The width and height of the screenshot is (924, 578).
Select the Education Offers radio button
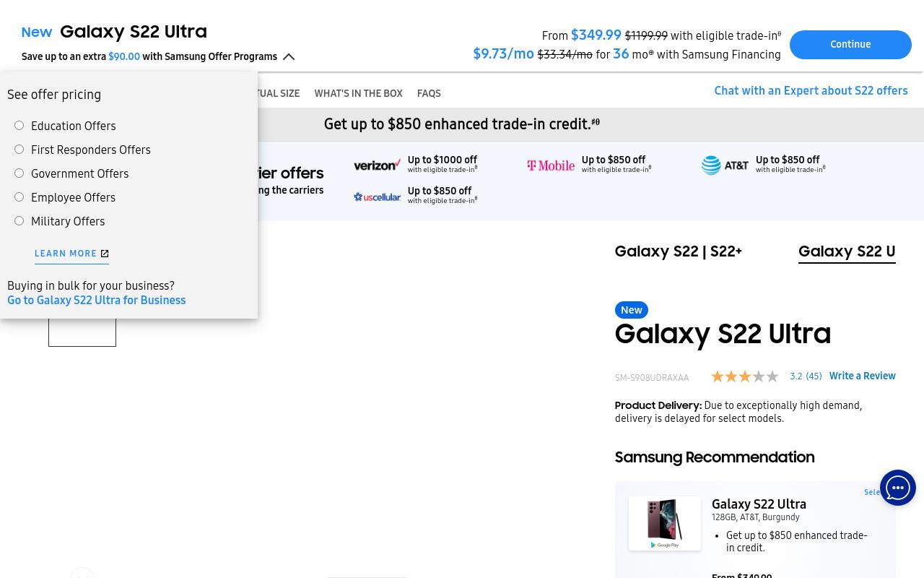19,126
